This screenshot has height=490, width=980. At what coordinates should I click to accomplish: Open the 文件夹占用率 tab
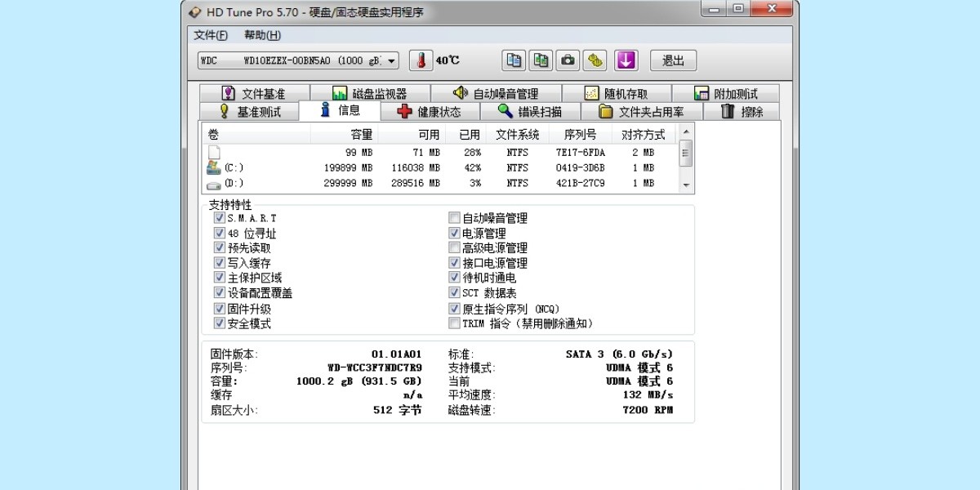pyautogui.click(x=641, y=112)
